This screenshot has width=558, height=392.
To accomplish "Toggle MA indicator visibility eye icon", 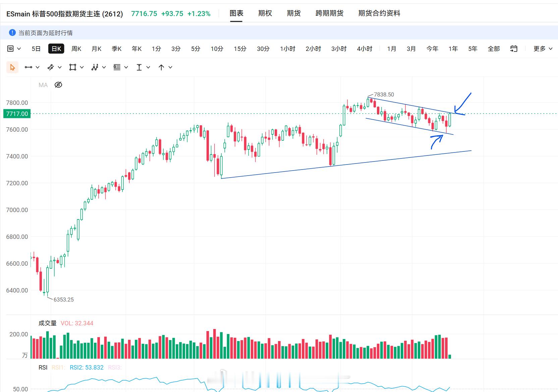I will tap(58, 85).
